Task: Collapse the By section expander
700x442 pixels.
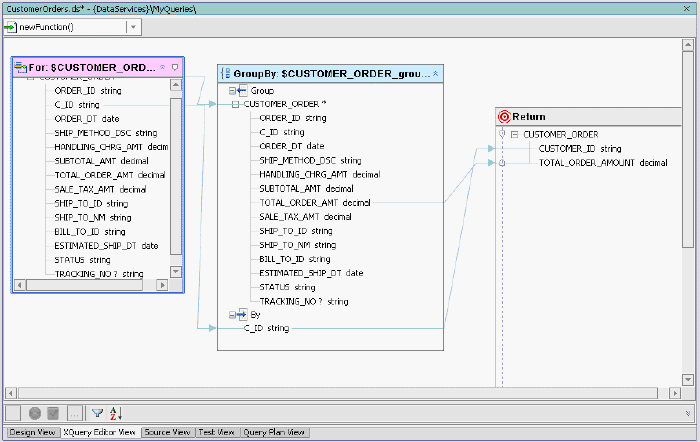Action: (x=232, y=315)
